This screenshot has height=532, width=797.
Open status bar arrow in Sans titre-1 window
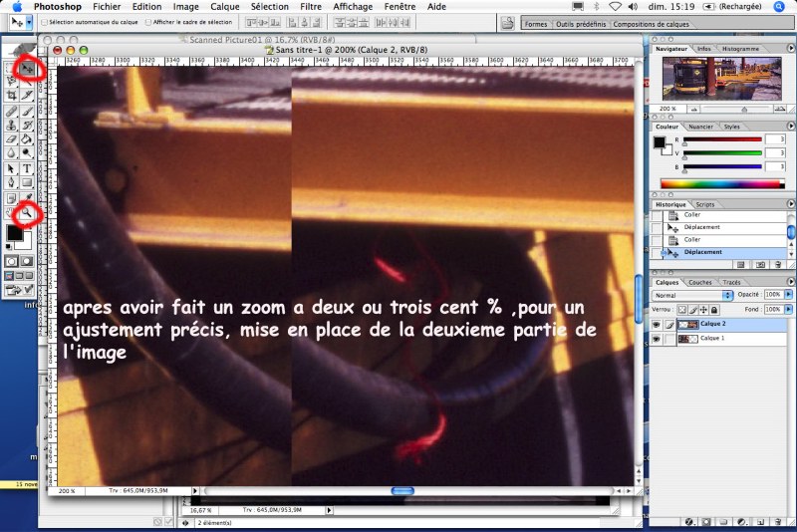(x=194, y=491)
